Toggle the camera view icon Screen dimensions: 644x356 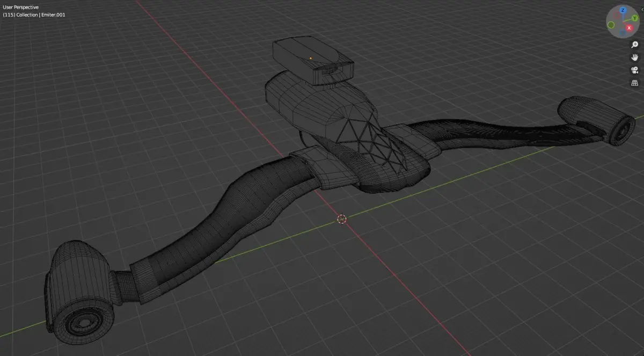[x=634, y=70]
